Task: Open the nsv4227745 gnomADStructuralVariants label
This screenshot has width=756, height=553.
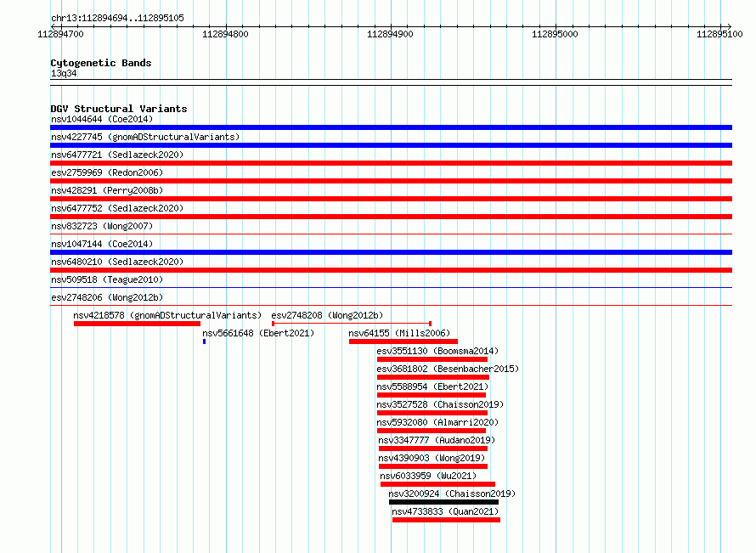Action: pos(145,137)
